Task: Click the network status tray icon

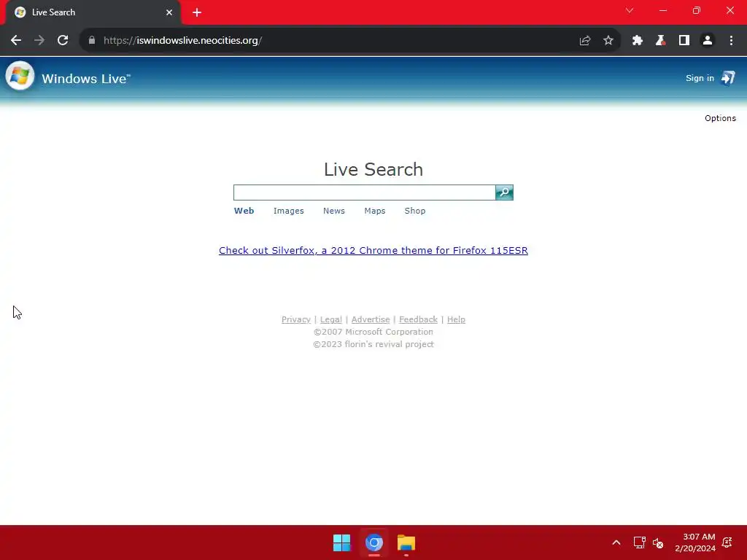Action: (x=639, y=542)
